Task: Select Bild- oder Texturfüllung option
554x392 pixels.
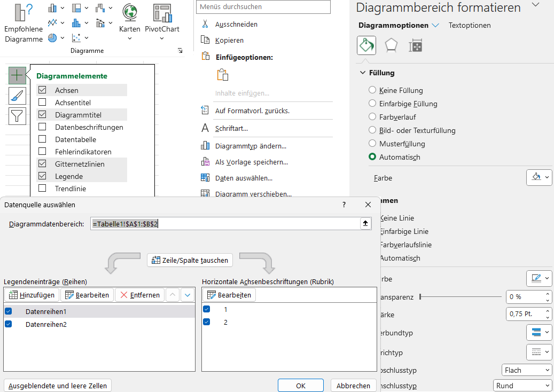Action: [x=372, y=130]
